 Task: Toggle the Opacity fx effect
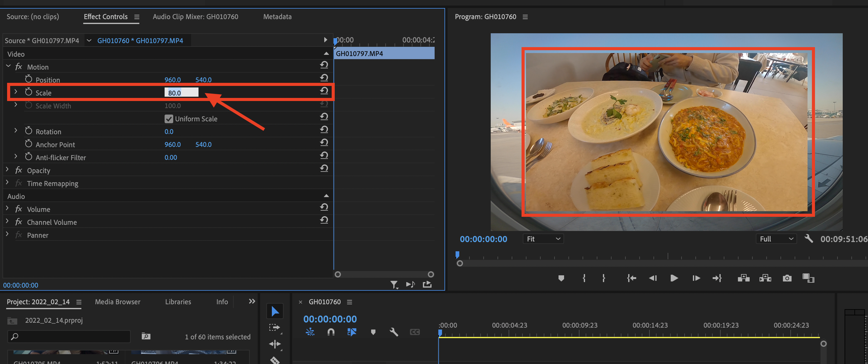(x=18, y=170)
